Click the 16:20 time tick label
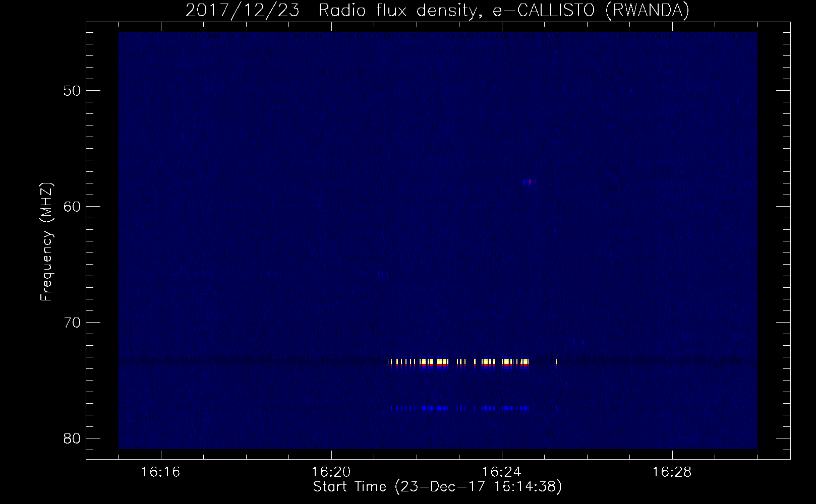 [331, 472]
